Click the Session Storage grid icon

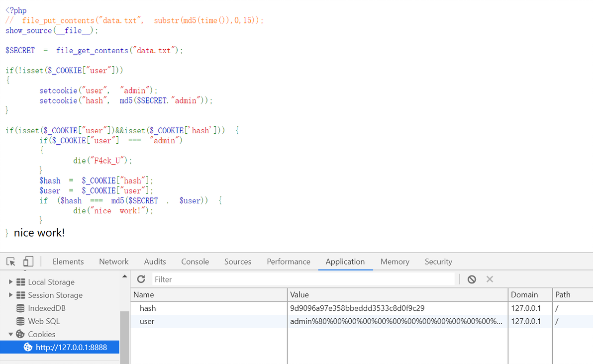[x=21, y=295]
